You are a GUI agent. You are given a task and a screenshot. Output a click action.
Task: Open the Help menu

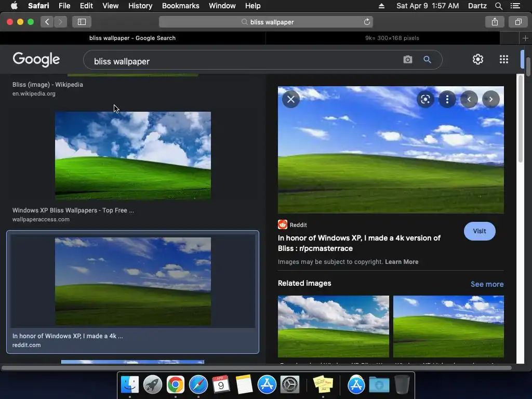coord(253,6)
